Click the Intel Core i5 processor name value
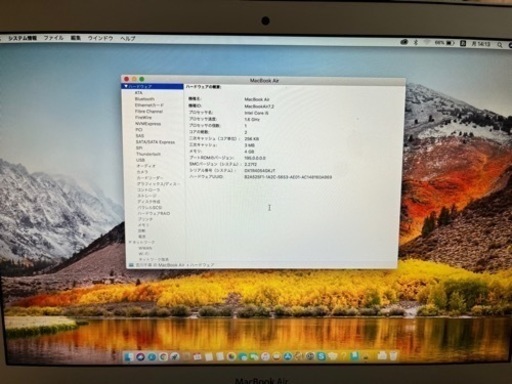 [x=256, y=113]
